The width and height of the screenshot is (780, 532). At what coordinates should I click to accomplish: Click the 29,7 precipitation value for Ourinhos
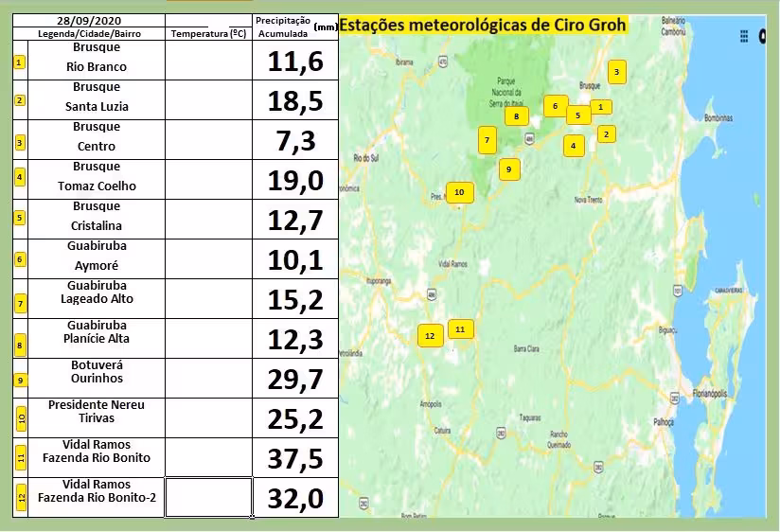click(x=295, y=379)
